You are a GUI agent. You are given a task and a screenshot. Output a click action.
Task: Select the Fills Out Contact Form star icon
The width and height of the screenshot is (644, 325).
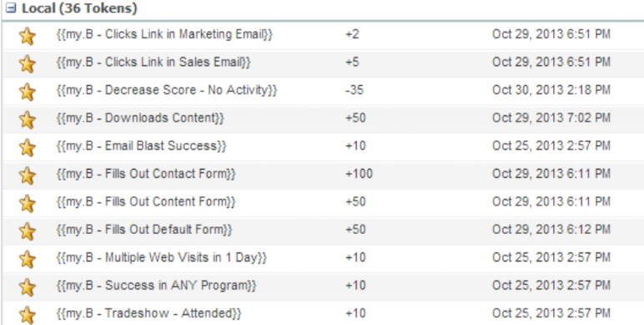(27, 175)
